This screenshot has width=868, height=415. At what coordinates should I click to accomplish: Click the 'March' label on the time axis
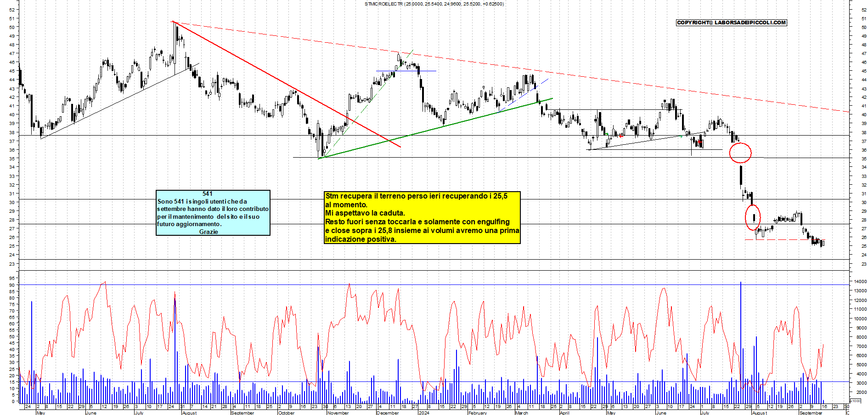522,413
